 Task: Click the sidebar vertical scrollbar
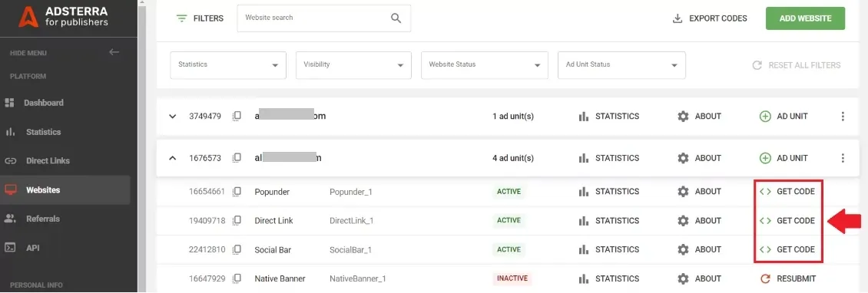point(142,146)
